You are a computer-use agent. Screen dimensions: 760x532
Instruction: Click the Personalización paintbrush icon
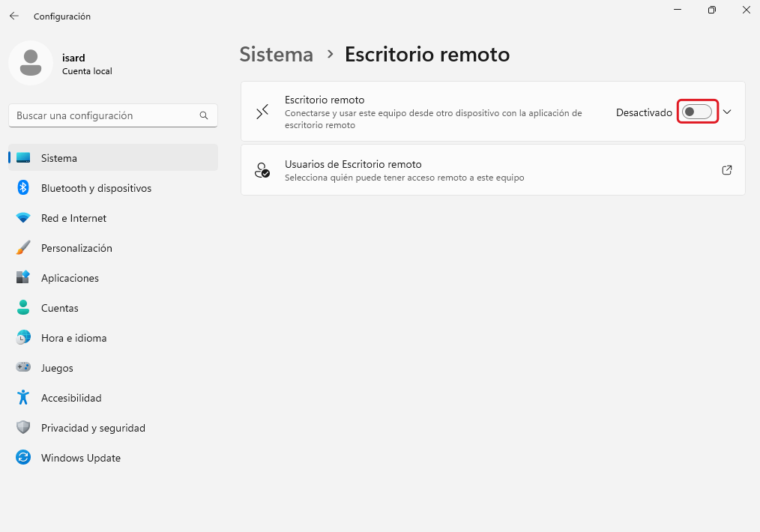pyautogui.click(x=23, y=248)
